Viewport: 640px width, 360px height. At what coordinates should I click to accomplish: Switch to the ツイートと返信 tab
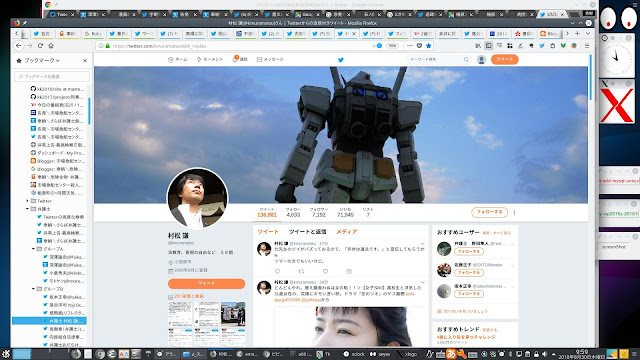[x=307, y=231]
